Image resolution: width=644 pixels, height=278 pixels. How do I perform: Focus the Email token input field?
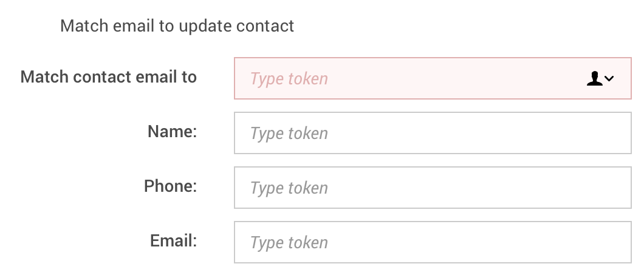[433, 242]
